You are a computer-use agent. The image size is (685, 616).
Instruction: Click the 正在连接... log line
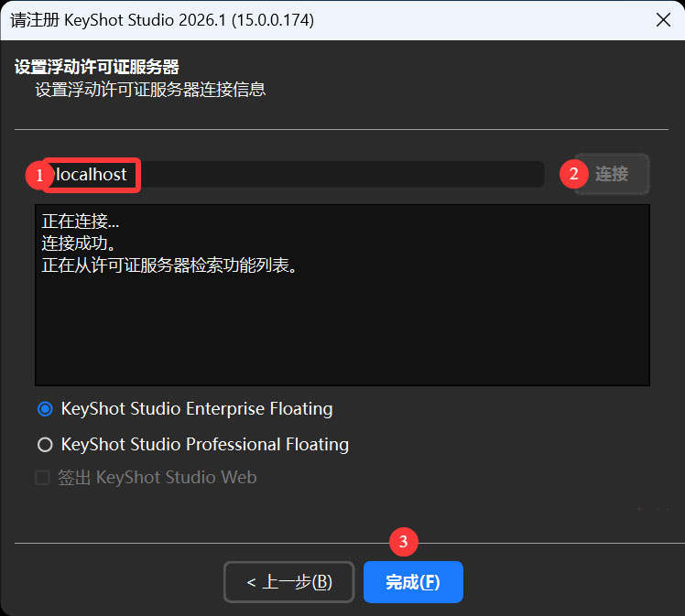coord(81,222)
